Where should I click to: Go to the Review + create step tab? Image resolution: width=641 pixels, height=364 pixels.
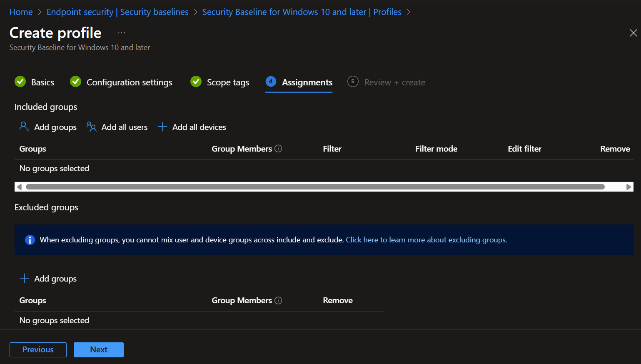[x=387, y=82]
